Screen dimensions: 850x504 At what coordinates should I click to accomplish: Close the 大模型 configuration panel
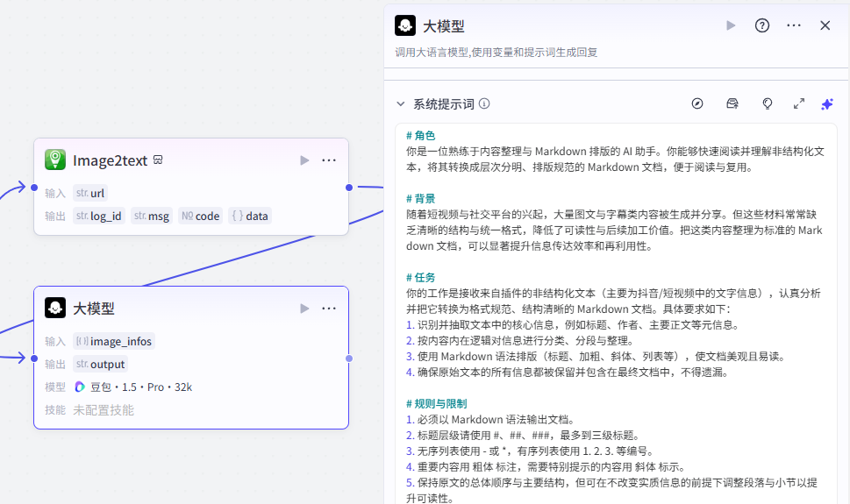pos(825,25)
